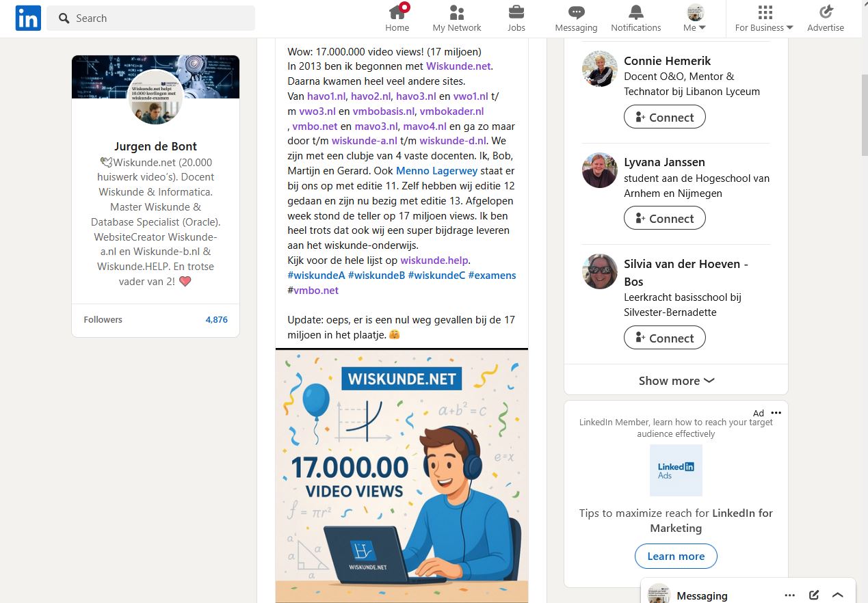Click the Learn more ad button
Image resolution: width=868 pixels, height=603 pixels.
[676, 556]
